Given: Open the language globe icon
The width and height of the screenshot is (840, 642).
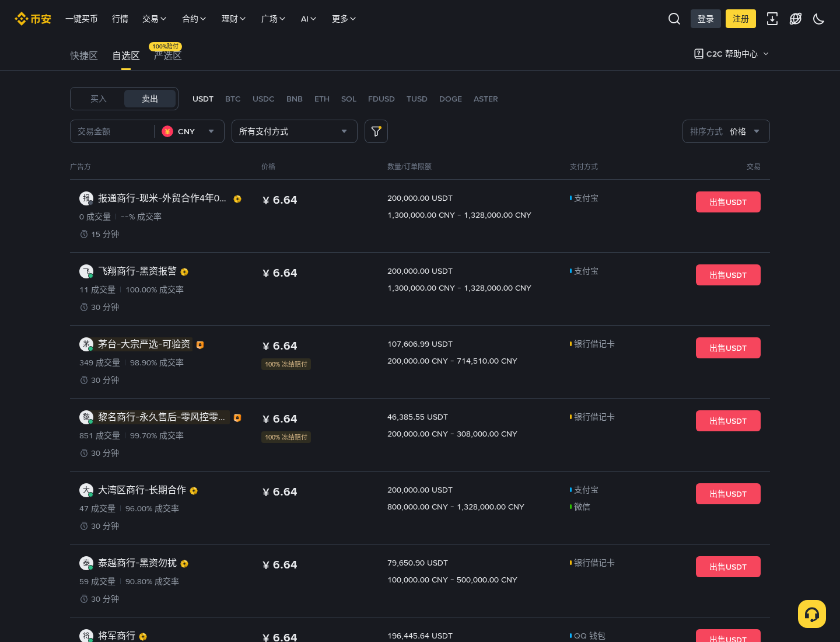Looking at the screenshot, I should (x=796, y=19).
